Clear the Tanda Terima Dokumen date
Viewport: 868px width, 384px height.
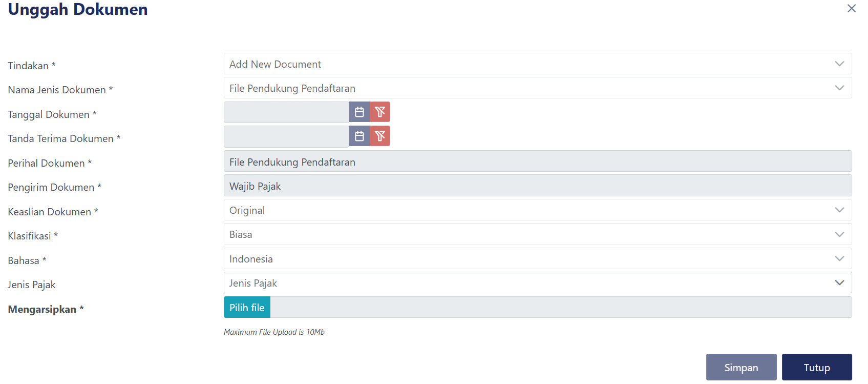(380, 136)
